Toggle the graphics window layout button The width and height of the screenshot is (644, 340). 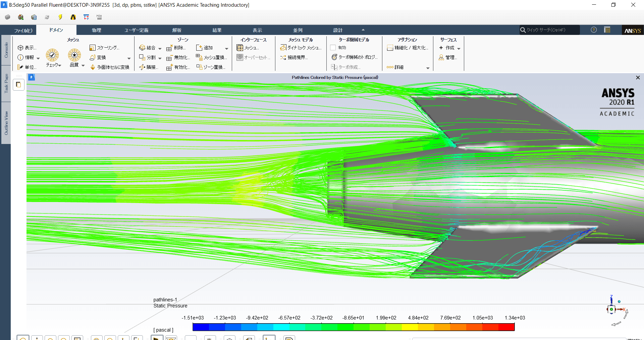[x=18, y=85]
